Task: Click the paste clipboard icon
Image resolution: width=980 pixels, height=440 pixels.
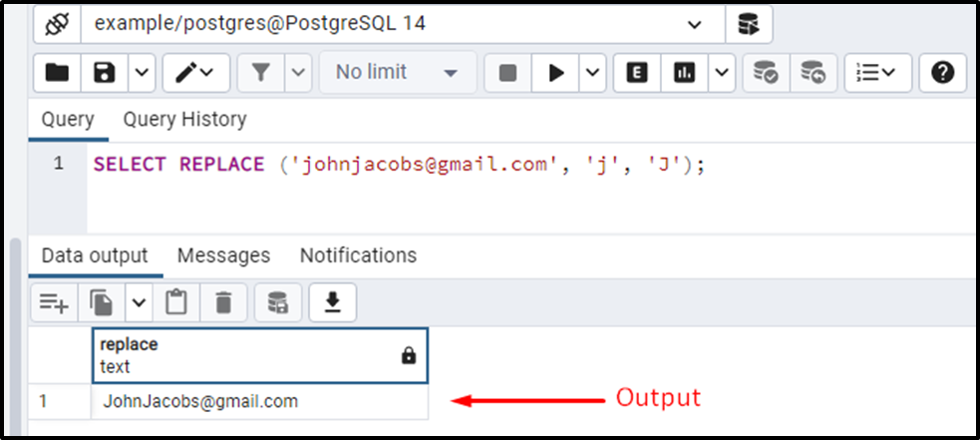Action: [x=176, y=303]
